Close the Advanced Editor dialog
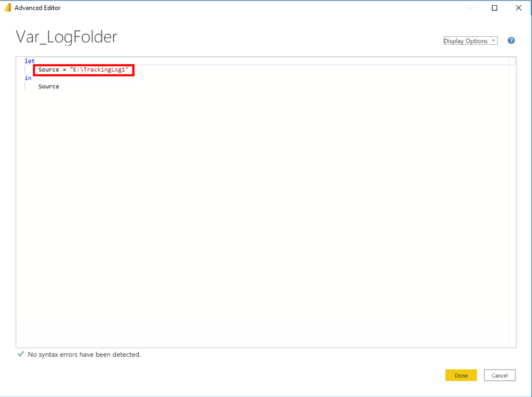This screenshot has width=532, height=397. pos(518,8)
